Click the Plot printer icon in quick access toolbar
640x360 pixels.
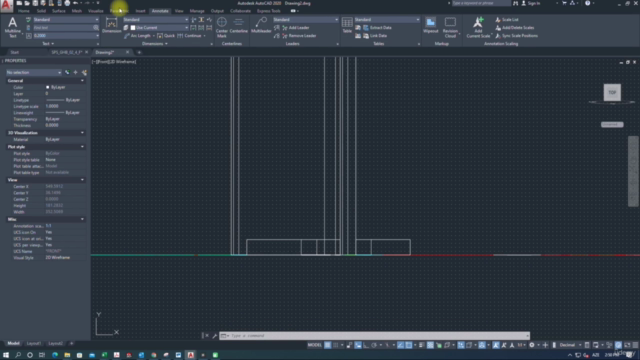click(67, 3)
